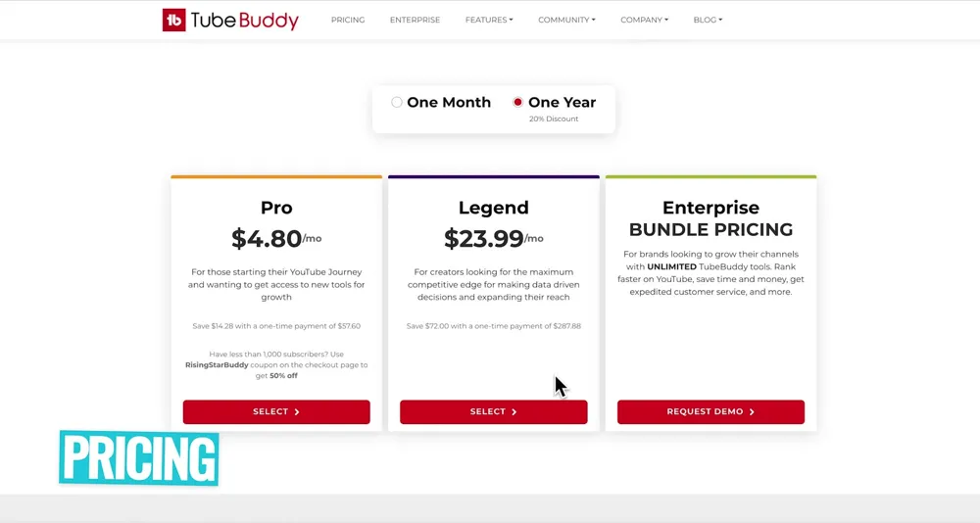Click the $4.80/mo Pro price
Screen dimensions: 980x523
[275, 238]
